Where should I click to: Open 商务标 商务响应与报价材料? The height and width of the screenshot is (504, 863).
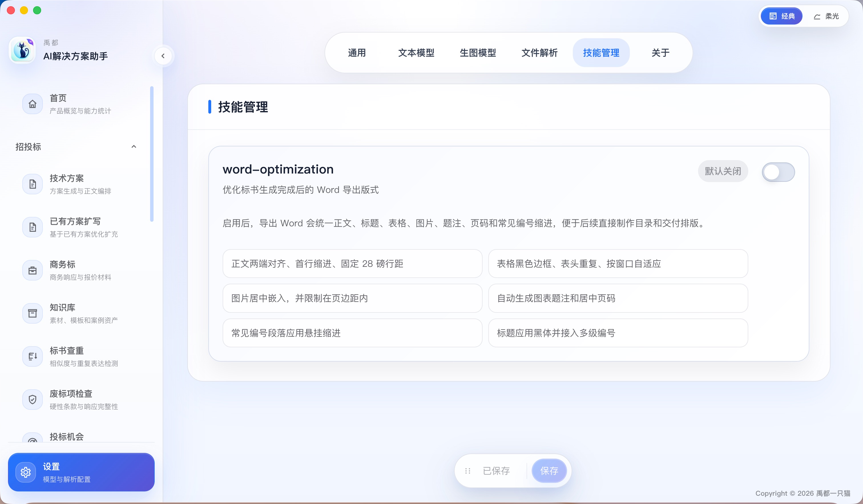[x=81, y=271]
